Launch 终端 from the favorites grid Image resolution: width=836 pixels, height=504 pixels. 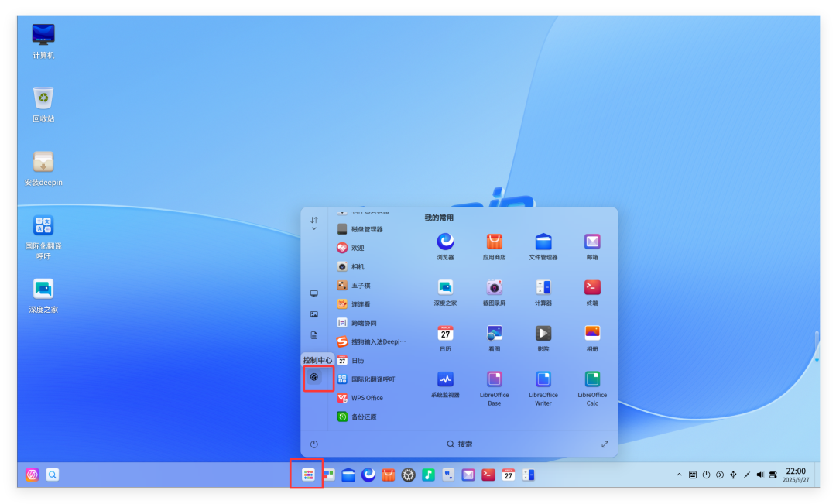592,293
